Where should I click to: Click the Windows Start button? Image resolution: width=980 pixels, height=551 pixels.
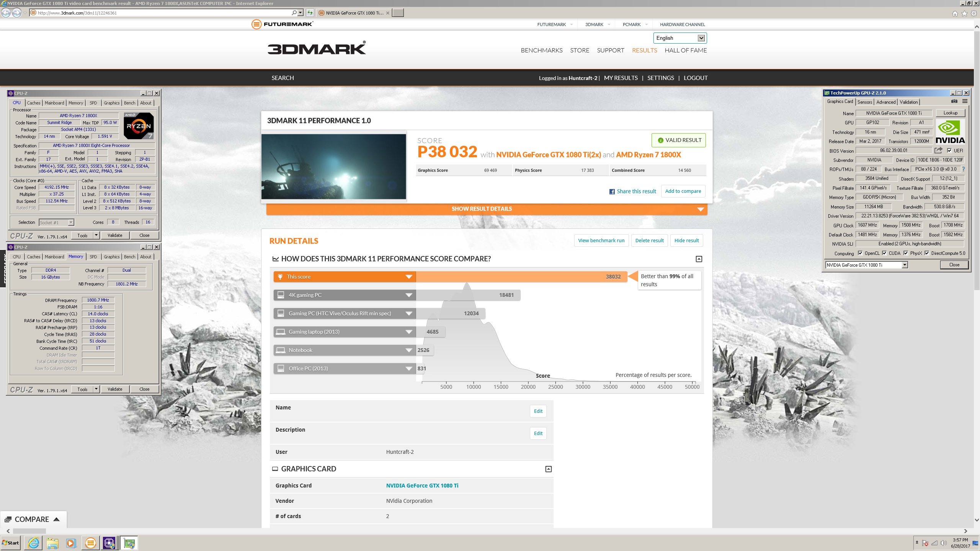pos(11,543)
